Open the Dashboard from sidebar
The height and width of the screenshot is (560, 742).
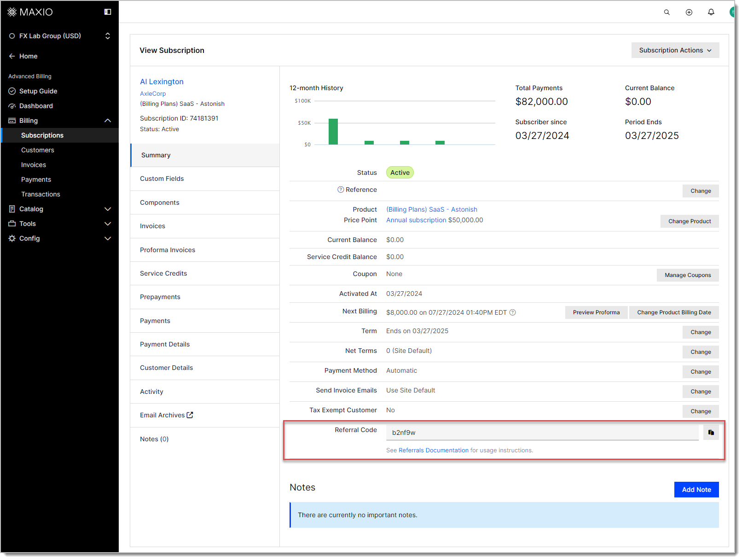[36, 106]
